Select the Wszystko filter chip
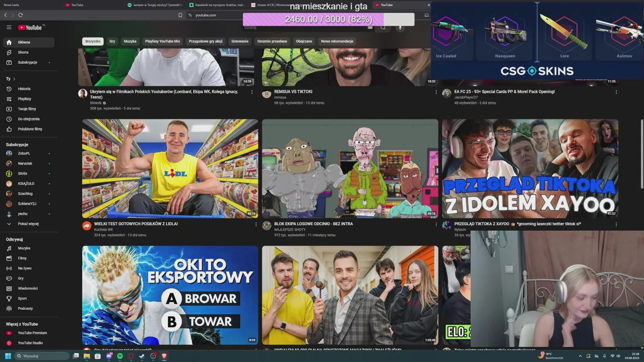Image resolution: width=644 pixels, height=362 pixels. (93, 41)
